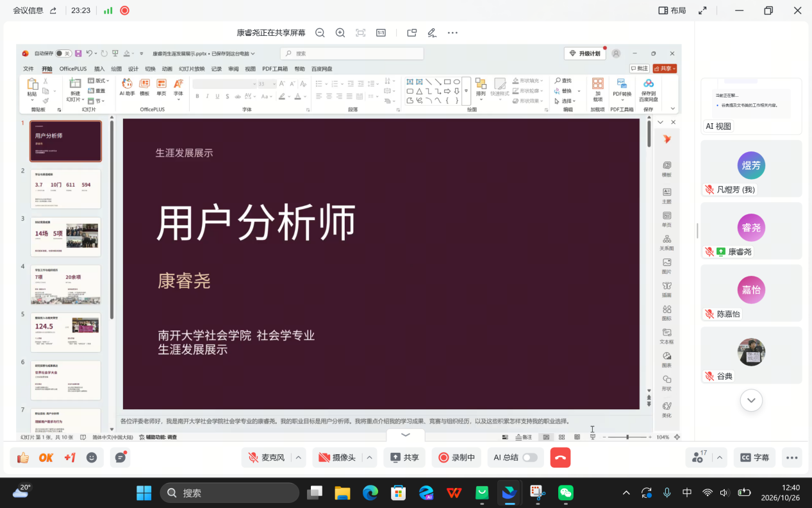Send the OK reaction
The height and width of the screenshot is (508, 812).
(46, 457)
